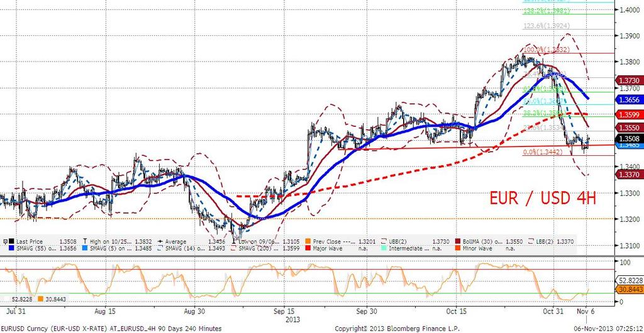
Task: Click the 0.0%(1.3442) Fibonacci level label
Action: [541, 152]
